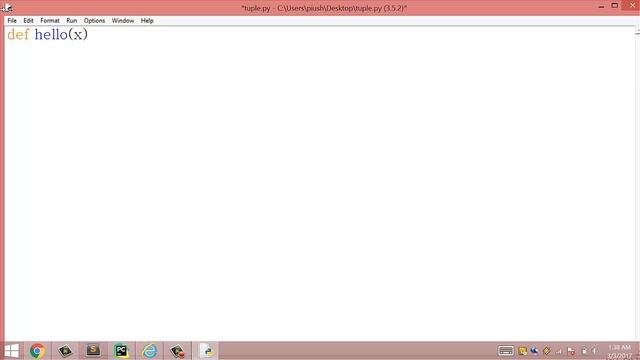Screen dimensions: 640x360
Task: Close the tuple.py IDLE window
Action: pos(632,6)
